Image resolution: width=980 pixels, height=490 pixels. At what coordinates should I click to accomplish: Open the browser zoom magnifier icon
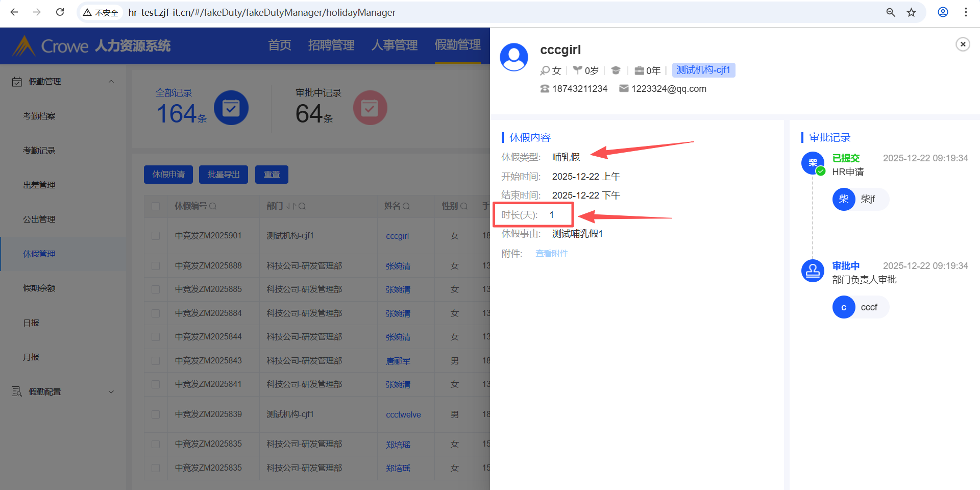pyautogui.click(x=891, y=12)
